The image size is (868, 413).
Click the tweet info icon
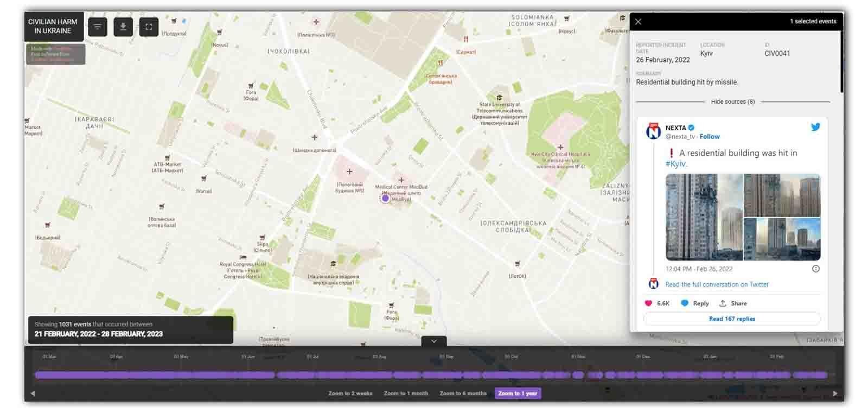pos(815,269)
